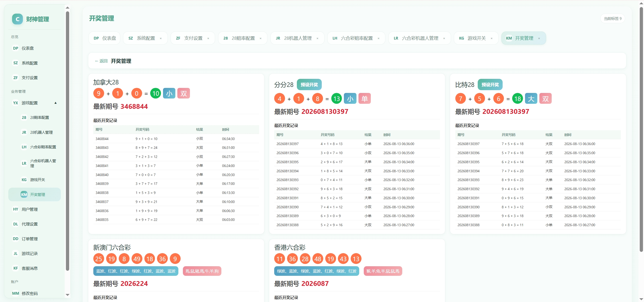The width and height of the screenshot is (644, 302).
Task: Open 系统配置 via the SZ sidebar icon
Action: (16, 63)
